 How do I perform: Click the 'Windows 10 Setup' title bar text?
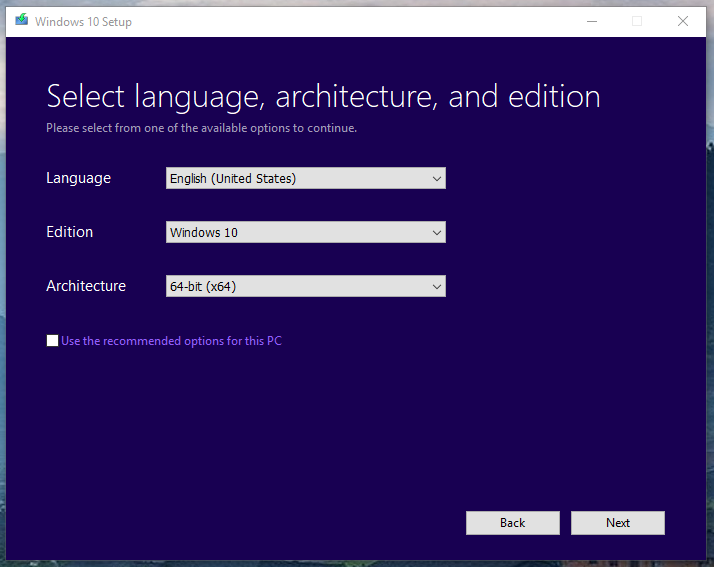coord(83,22)
